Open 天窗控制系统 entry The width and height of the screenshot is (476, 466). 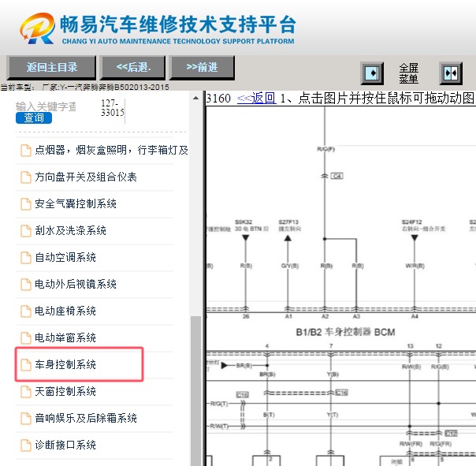pyautogui.click(x=65, y=391)
